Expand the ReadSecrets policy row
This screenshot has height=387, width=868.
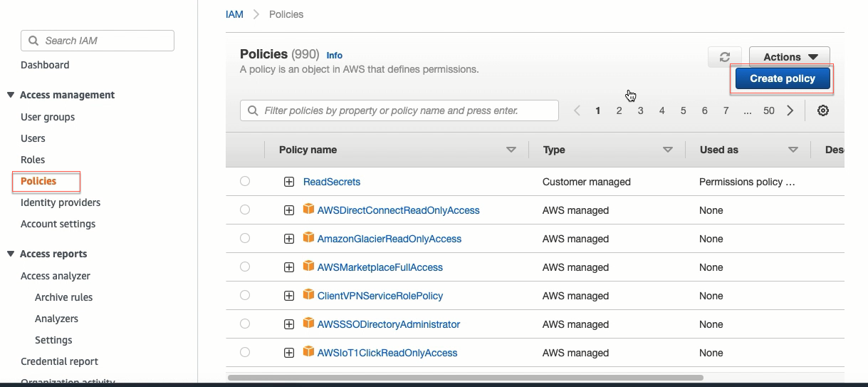289,182
